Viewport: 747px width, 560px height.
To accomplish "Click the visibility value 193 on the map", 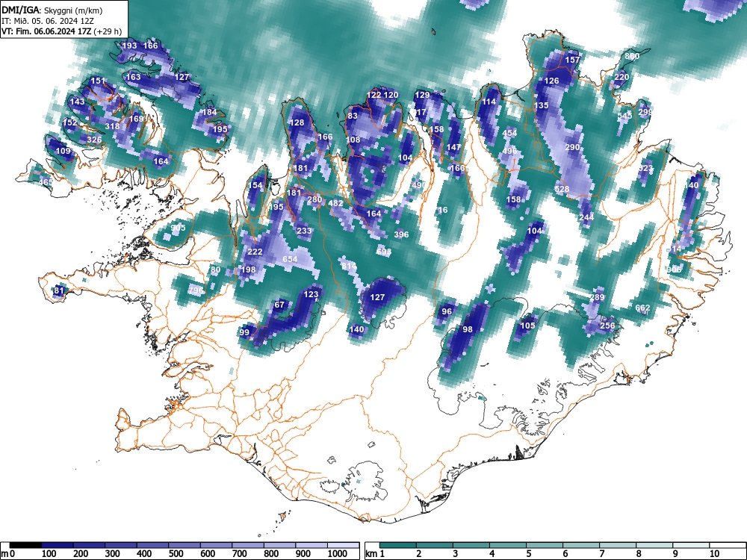I will click(129, 46).
